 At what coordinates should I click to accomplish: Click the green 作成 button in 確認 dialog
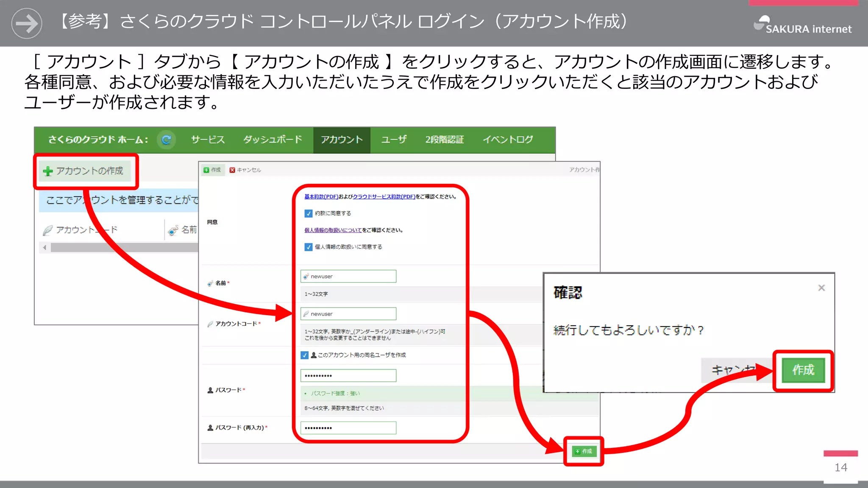(x=803, y=370)
